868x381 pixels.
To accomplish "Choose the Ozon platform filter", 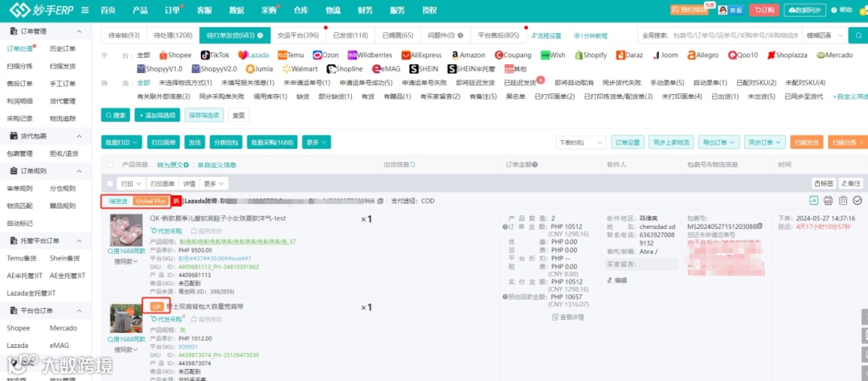I will 325,55.
